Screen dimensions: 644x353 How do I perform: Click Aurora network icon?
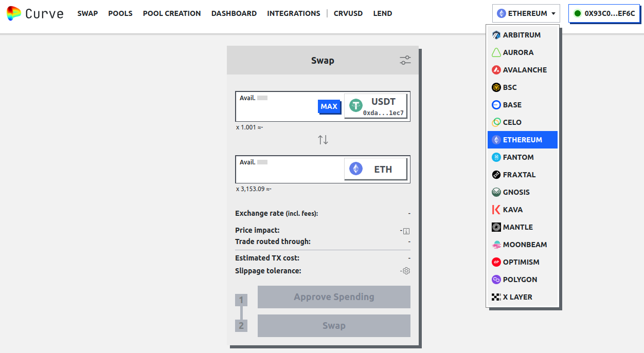click(496, 52)
